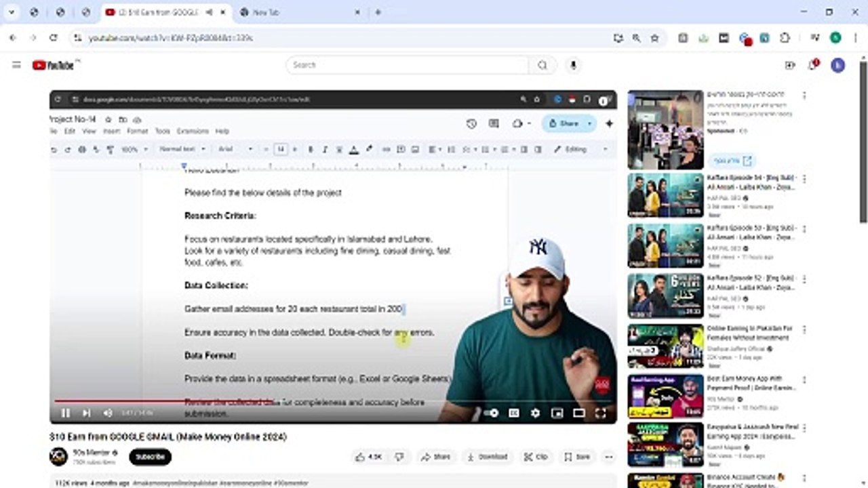Open #90smentor hashtag link

pos(291,483)
